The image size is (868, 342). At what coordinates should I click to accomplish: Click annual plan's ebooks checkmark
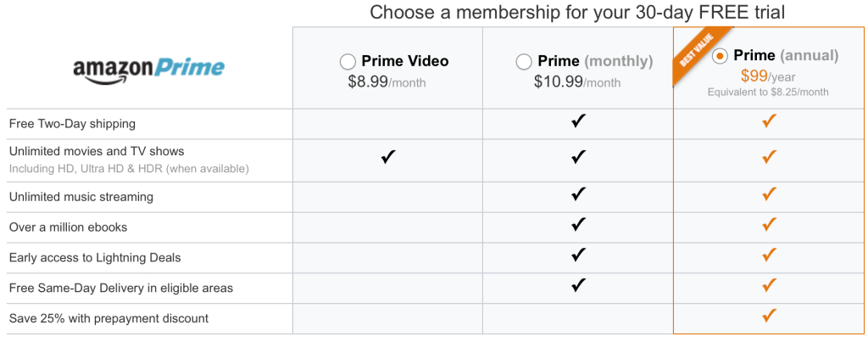[769, 225]
